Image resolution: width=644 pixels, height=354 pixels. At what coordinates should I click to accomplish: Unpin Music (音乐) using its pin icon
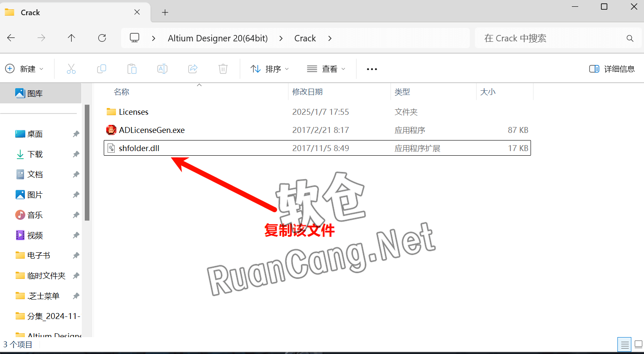[x=76, y=215]
